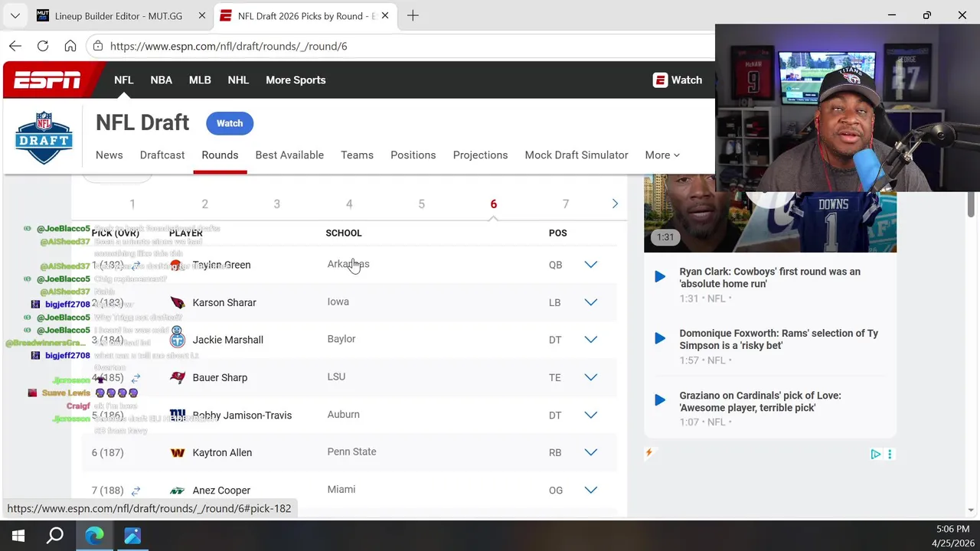This screenshot has height=551, width=980.
Task: Expand Karson Sharar pick details
Action: coord(591,302)
